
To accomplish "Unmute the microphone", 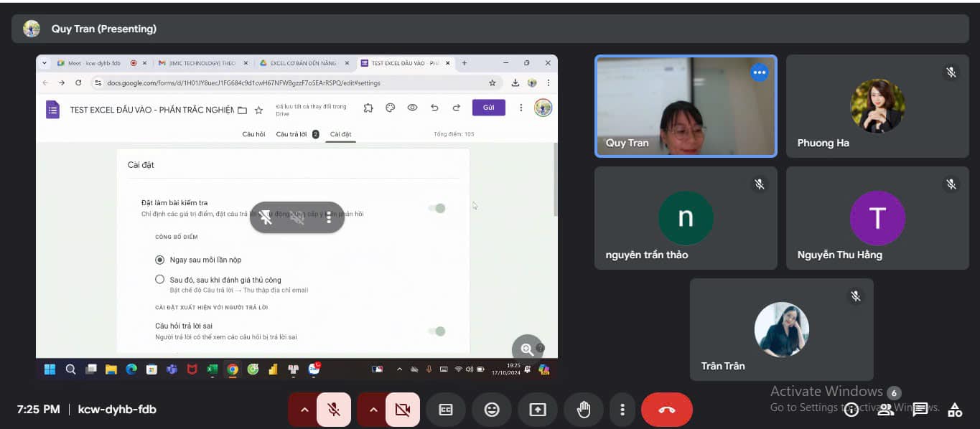I will coord(334,410).
